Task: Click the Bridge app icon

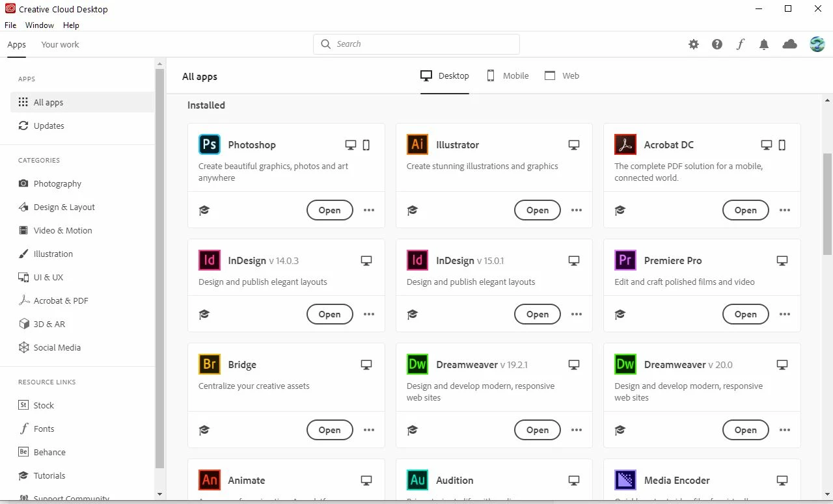Action: coord(210,364)
